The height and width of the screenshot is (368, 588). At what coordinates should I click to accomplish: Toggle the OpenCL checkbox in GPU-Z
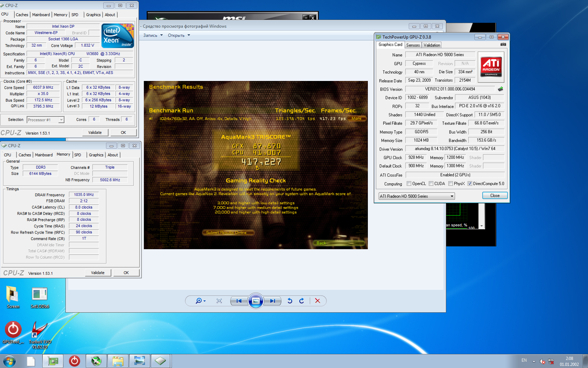pyautogui.click(x=409, y=184)
